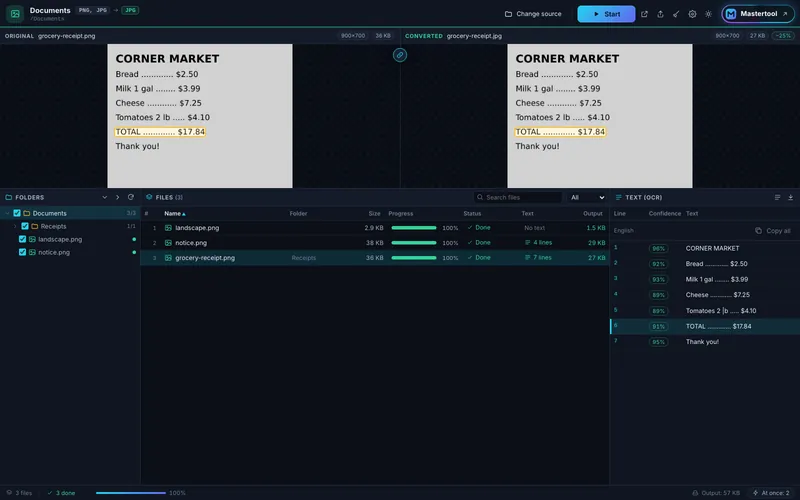
Task: Click the '7 lines' text link for grocery-receipt.png
Action: coord(538,258)
